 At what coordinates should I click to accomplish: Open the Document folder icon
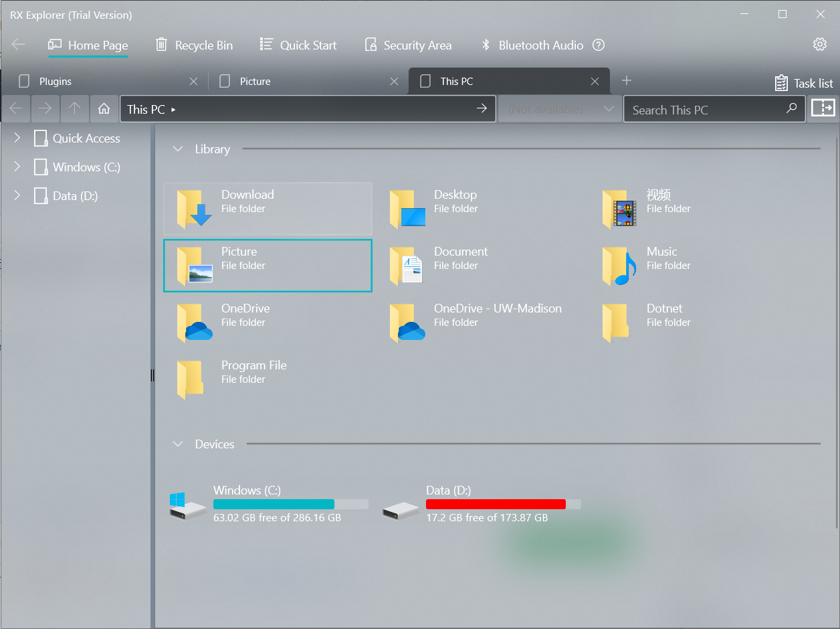click(407, 265)
